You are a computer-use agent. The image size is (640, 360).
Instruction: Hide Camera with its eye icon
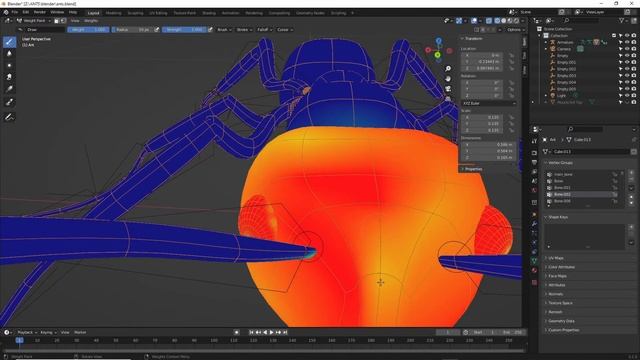pyautogui.click(x=627, y=49)
